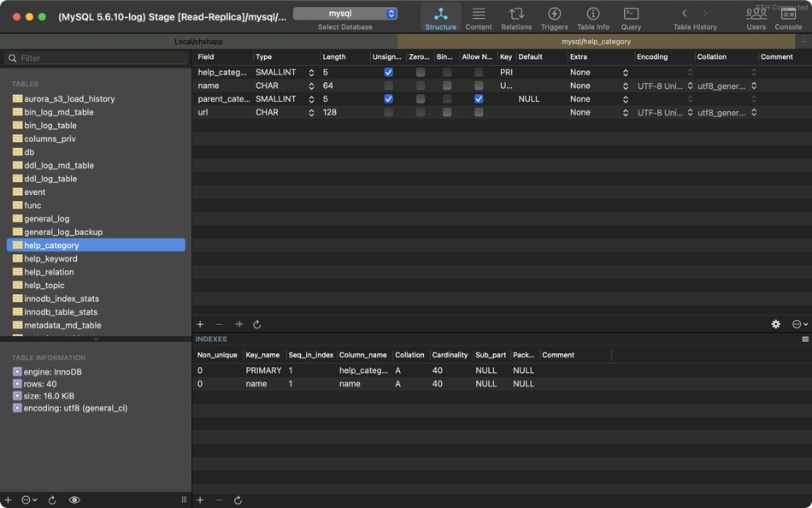Refresh the field structure list
Screen dimensions: 812x508
click(x=257, y=324)
